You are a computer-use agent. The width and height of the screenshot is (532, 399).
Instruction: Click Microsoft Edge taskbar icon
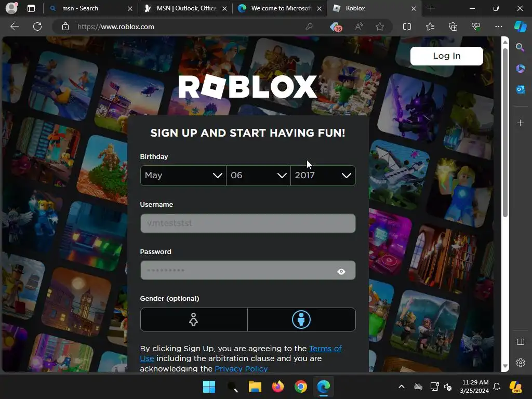tap(323, 387)
